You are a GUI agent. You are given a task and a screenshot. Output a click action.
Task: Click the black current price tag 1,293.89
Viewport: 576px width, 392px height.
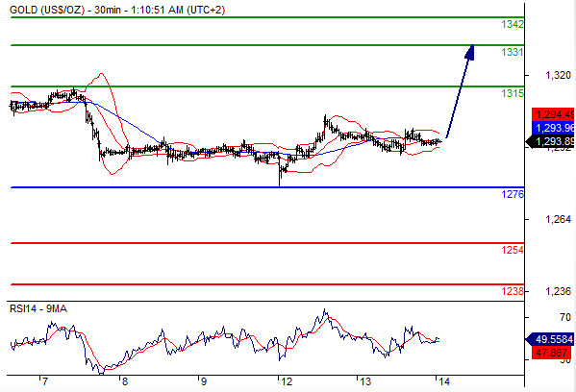point(550,141)
